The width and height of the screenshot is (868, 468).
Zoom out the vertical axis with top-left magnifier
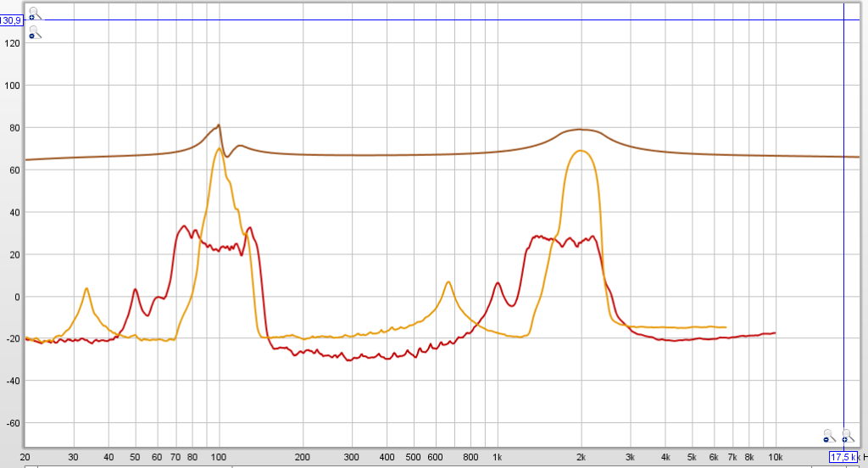pyautogui.click(x=33, y=33)
